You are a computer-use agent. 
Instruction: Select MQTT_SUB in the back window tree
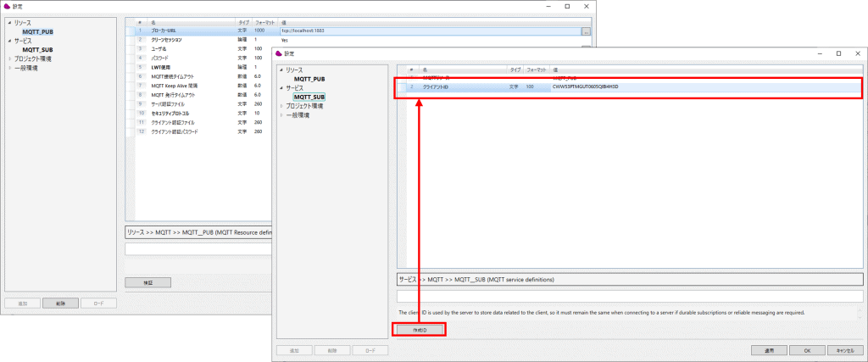click(x=39, y=49)
